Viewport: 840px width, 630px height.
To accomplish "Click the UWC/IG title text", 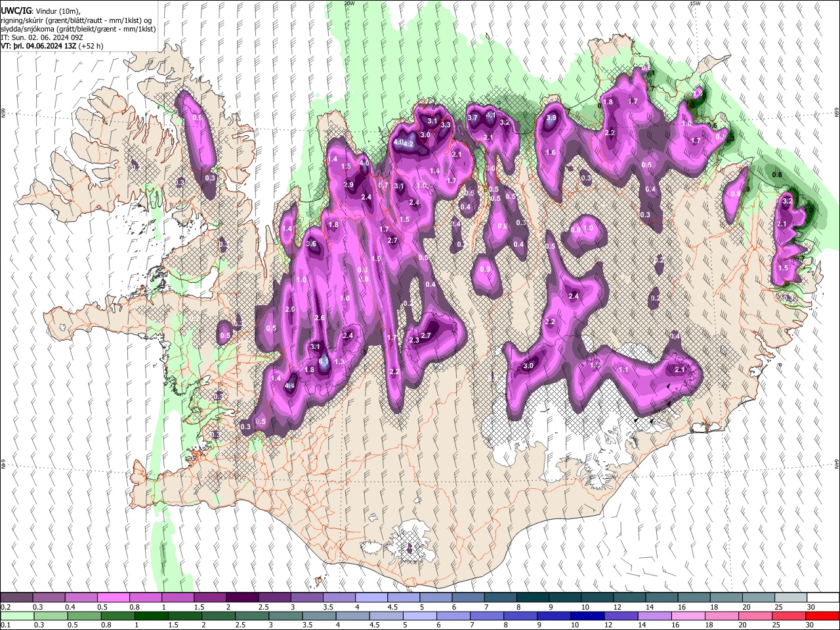I will [16, 11].
